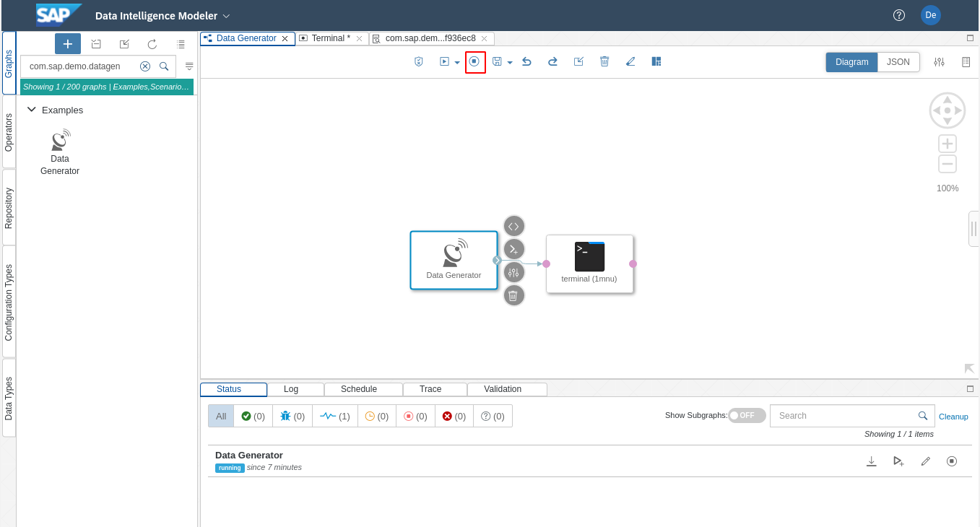Viewport: 980px width, 527px height.
Task: Click the canvas pan navigation control
Action: point(948,110)
